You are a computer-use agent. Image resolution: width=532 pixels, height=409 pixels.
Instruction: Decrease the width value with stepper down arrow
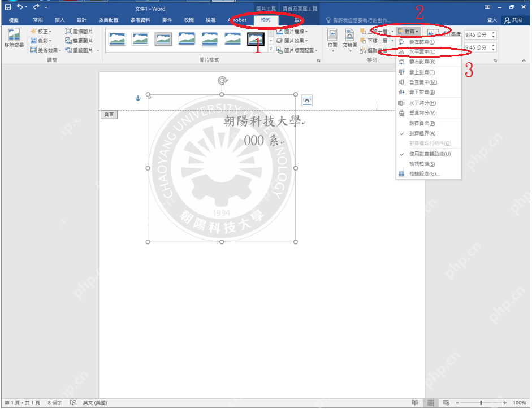click(x=494, y=50)
